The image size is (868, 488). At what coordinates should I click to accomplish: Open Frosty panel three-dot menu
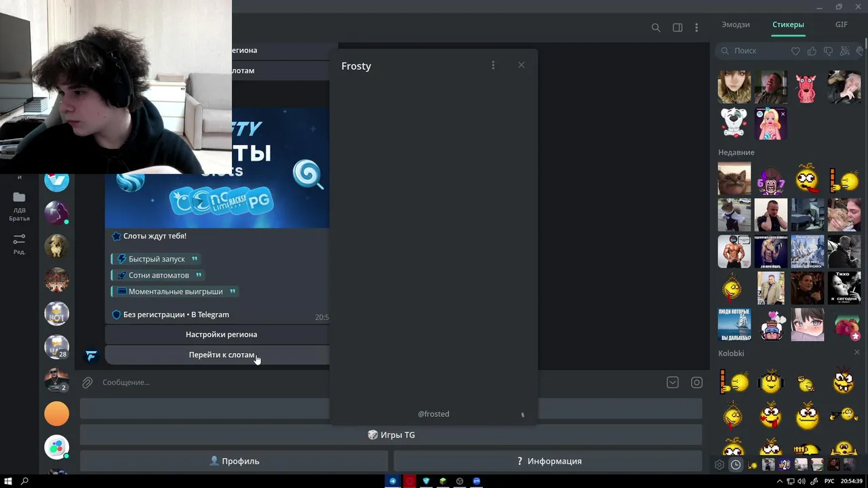(493, 65)
